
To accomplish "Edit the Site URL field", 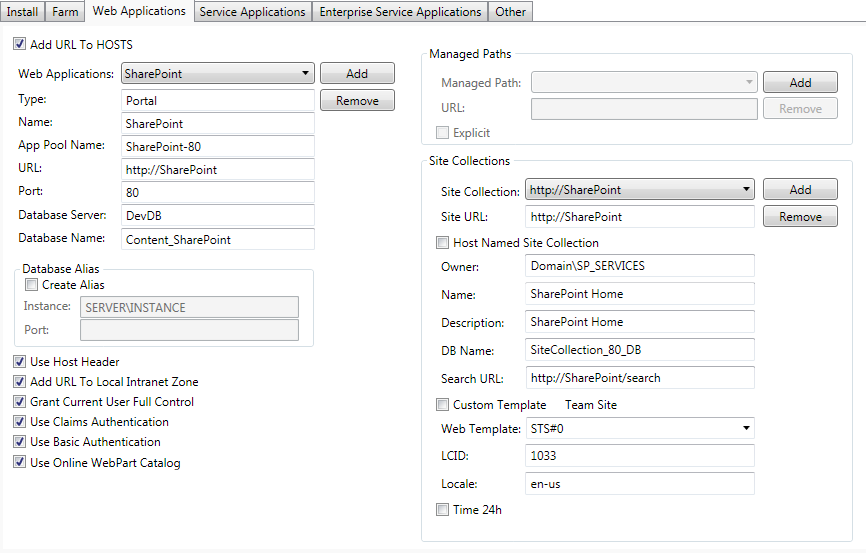I will (640, 217).
